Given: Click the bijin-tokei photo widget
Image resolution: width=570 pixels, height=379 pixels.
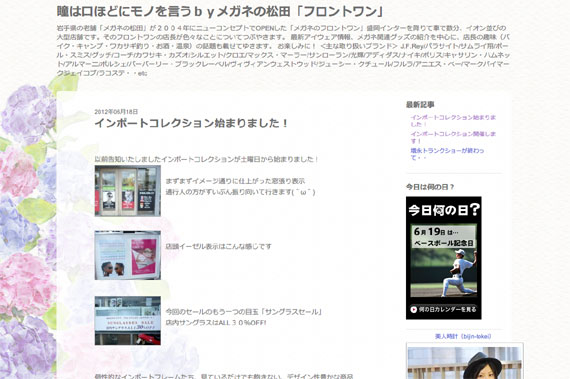Looking at the screenshot, I should [x=465, y=360].
